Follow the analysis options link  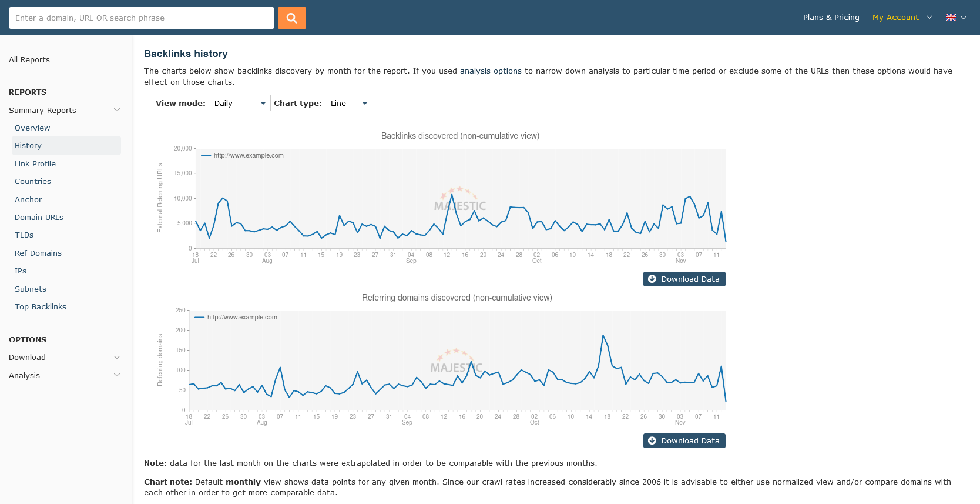click(x=491, y=71)
